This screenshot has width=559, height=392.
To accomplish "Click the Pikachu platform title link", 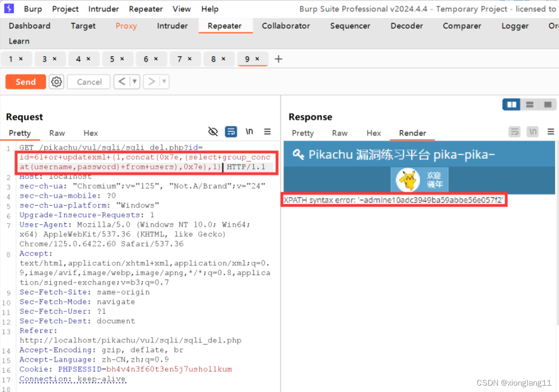I will [x=401, y=154].
